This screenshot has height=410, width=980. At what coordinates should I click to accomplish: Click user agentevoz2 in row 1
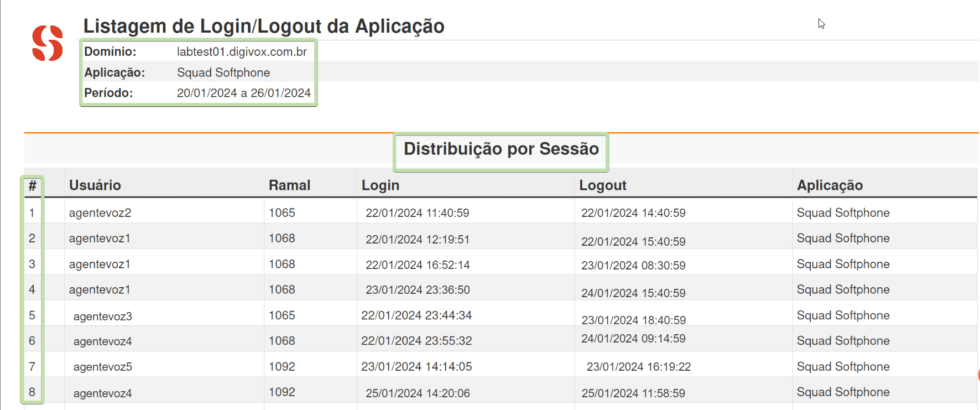click(x=100, y=213)
